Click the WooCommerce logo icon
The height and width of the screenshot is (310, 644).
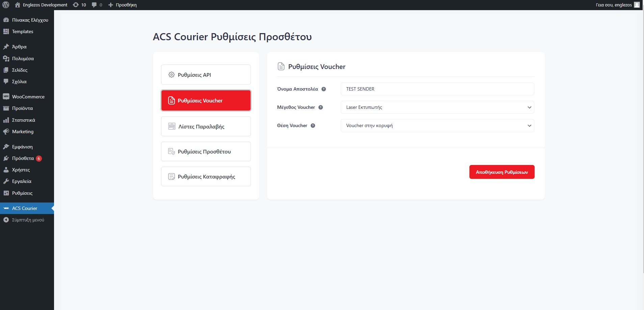click(x=6, y=97)
